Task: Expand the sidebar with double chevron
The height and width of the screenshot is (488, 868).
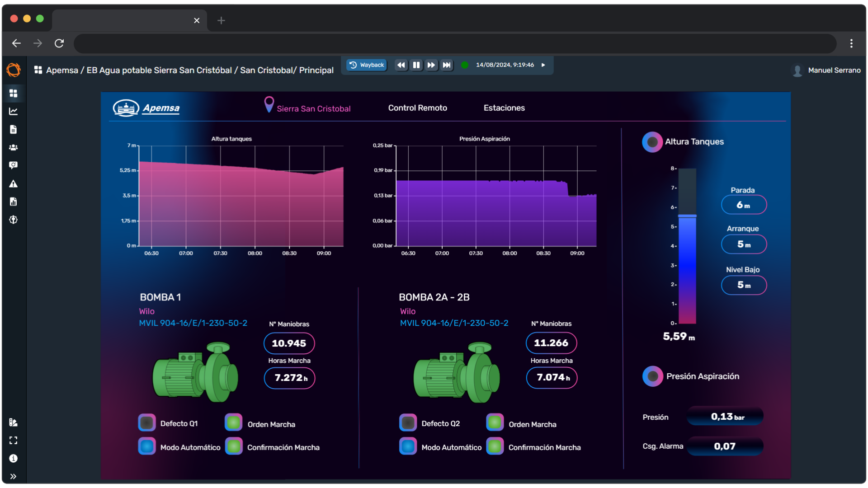Action: [13, 476]
